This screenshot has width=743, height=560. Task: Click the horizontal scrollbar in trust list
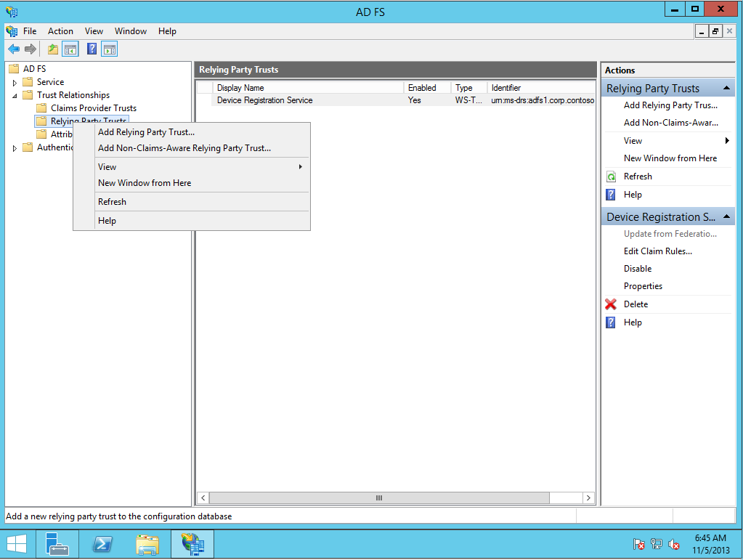(x=378, y=498)
